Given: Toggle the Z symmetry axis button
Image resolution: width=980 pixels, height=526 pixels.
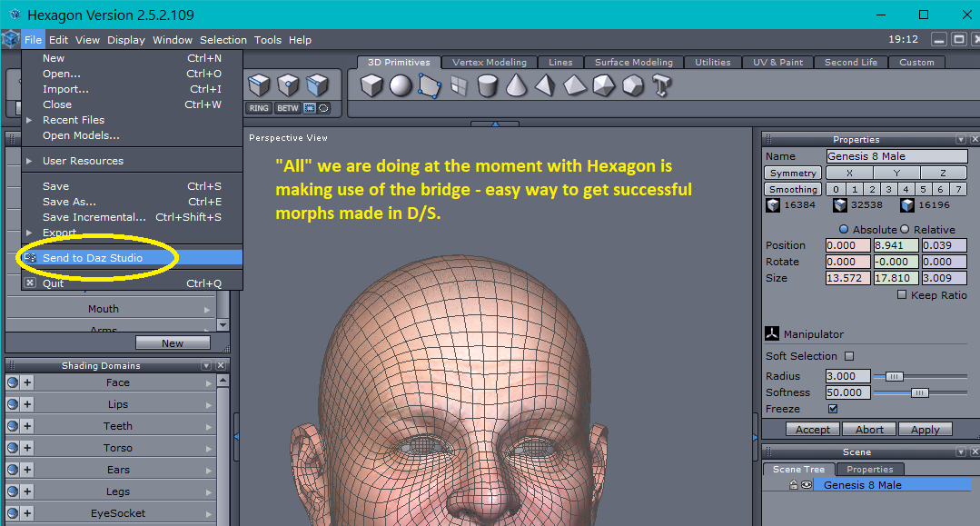Looking at the screenshot, I should click(943, 173).
